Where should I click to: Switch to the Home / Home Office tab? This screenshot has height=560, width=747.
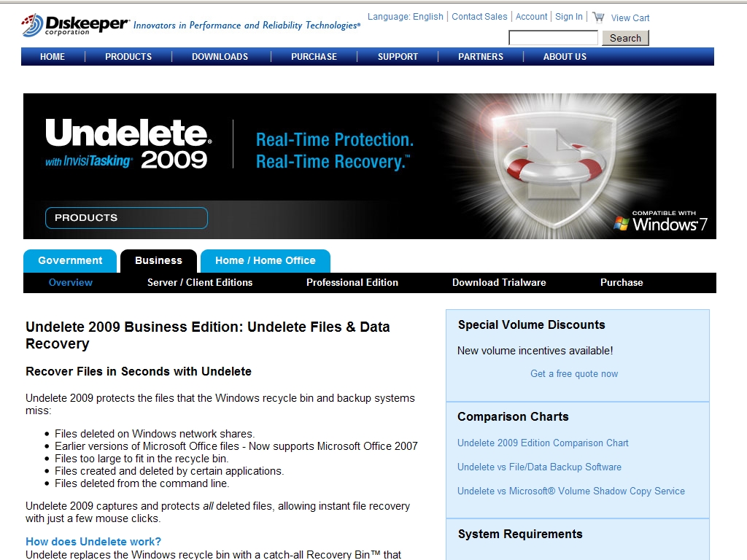pyautogui.click(x=266, y=261)
